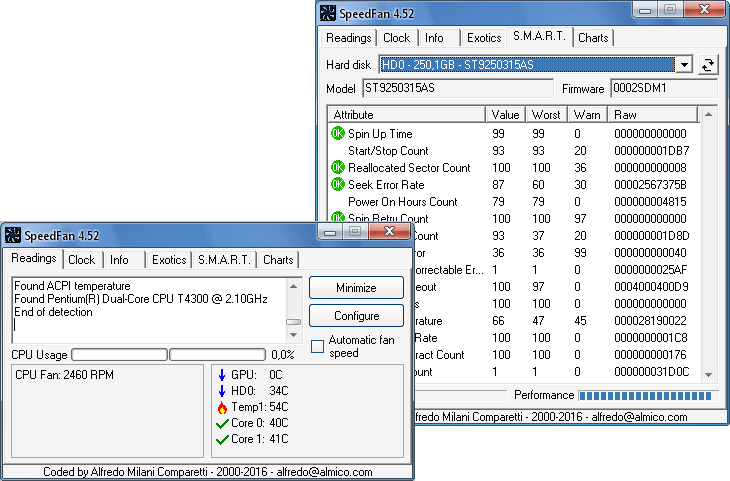Click scroll up arrow of the attribute list
Screen dimensions: 730x481
pos(708,115)
